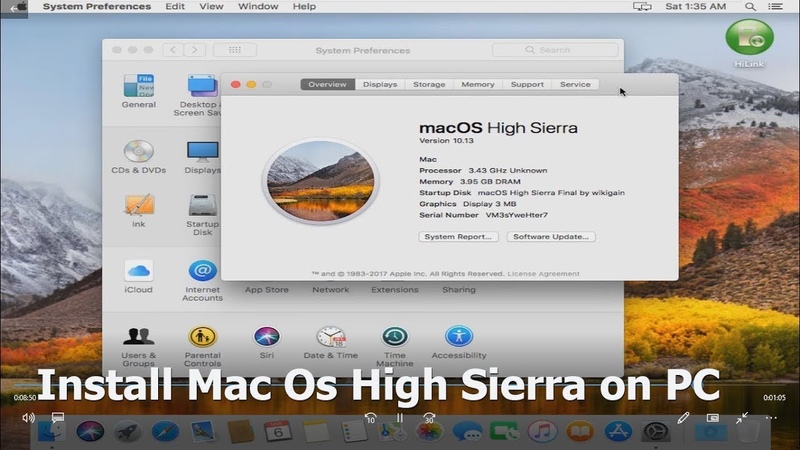This screenshot has height=450, width=800.
Task: Pause the video playback
Action: click(x=399, y=418)
